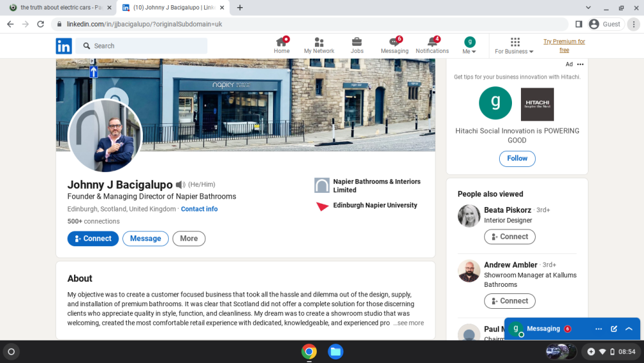Open a new browser tab
This screenshot has width=644, height=363.
(x=240, y=7)
